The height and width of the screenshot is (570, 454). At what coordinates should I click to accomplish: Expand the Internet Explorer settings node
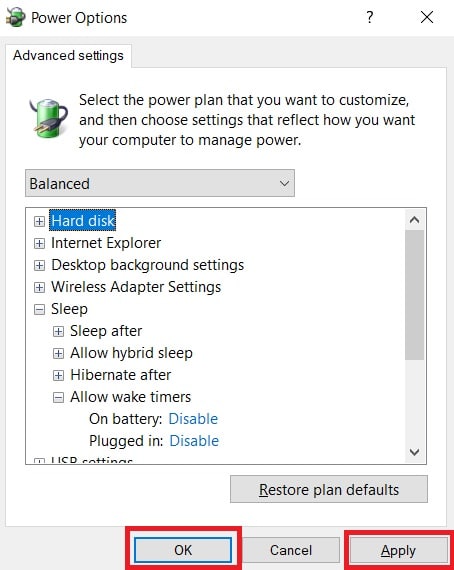(x=39, y=243)
